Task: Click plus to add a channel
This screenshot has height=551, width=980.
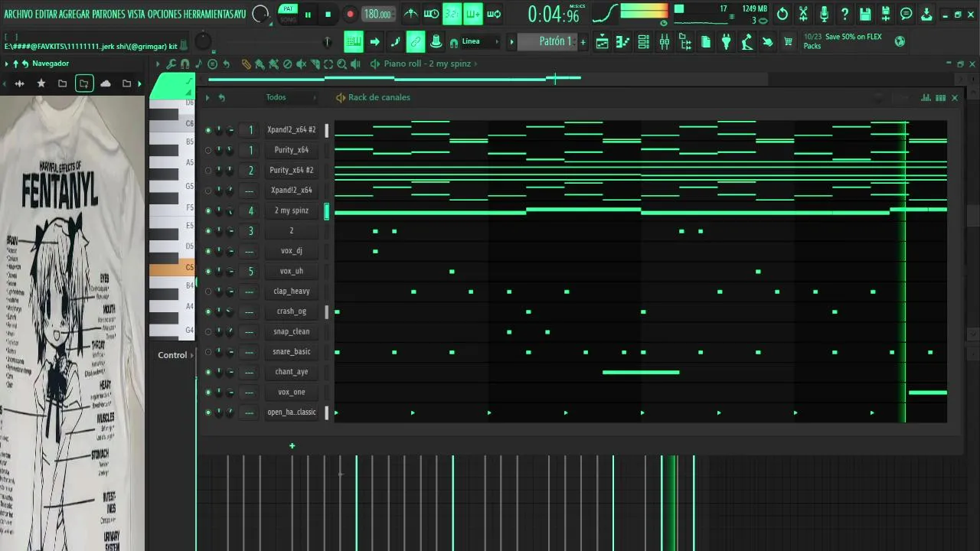Action: coord(292,446)
